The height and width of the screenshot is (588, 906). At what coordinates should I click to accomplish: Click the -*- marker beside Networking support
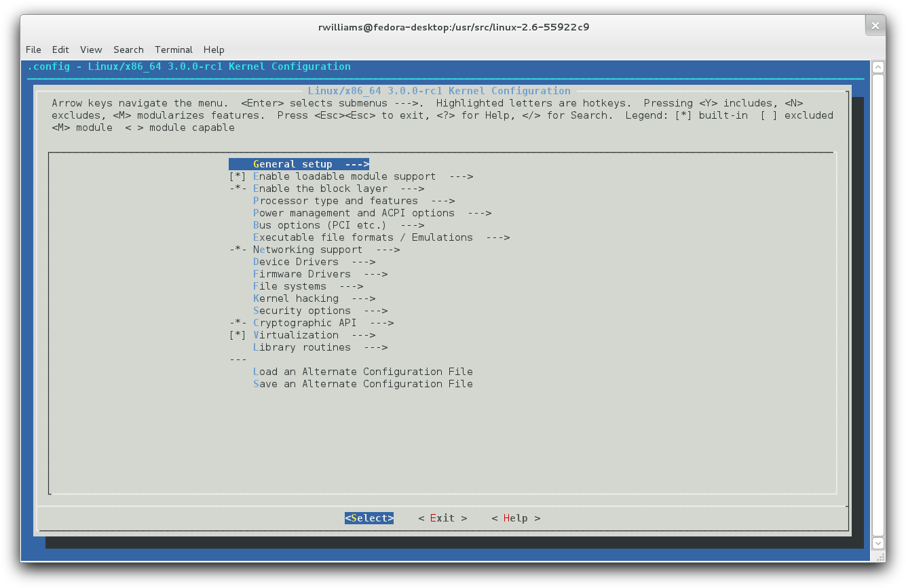[238, 250]
